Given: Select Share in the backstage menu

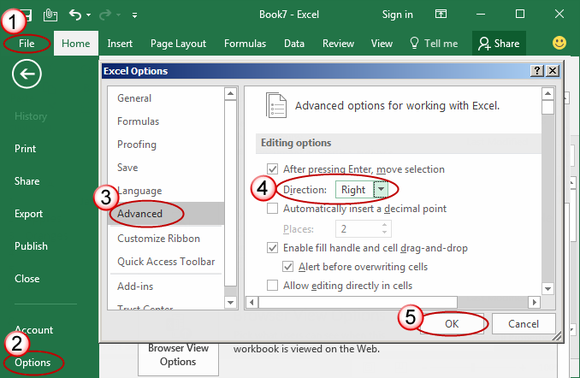Looking at the screenshot, I should [x=27, y=181].
